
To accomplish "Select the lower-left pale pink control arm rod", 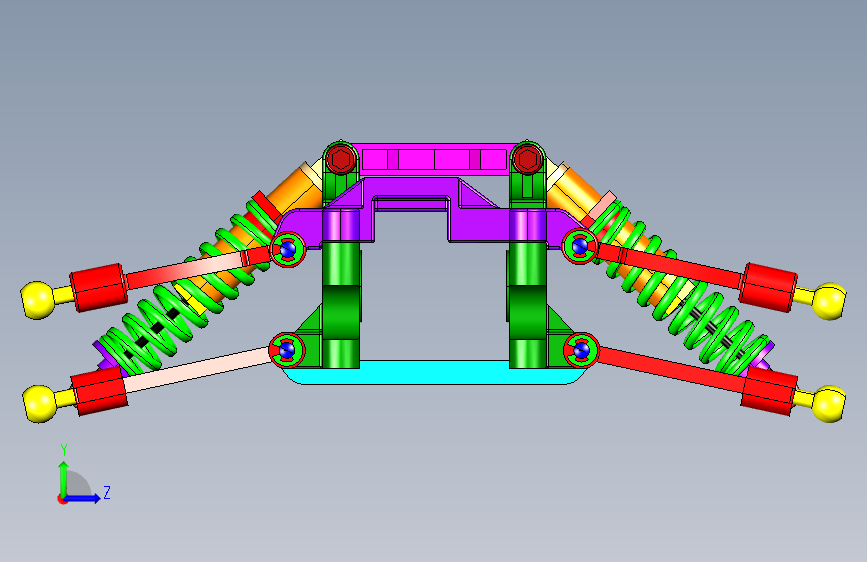I will (199, 370).
